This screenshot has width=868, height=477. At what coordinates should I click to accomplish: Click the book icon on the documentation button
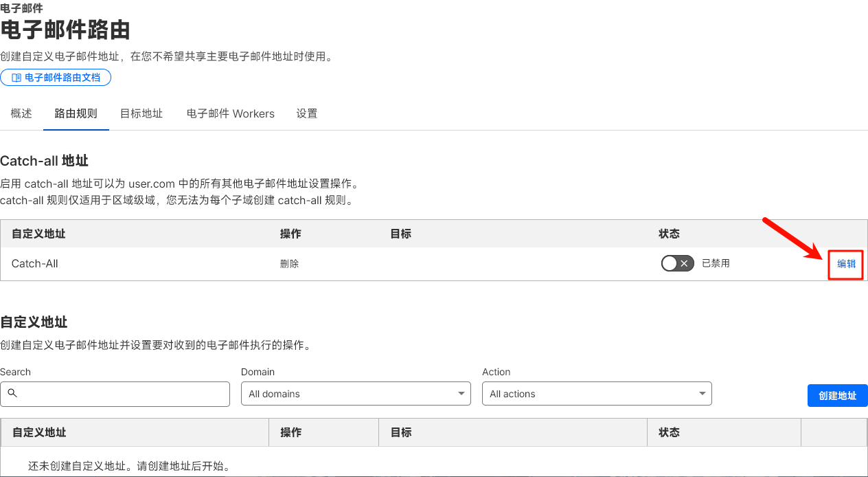16,78
